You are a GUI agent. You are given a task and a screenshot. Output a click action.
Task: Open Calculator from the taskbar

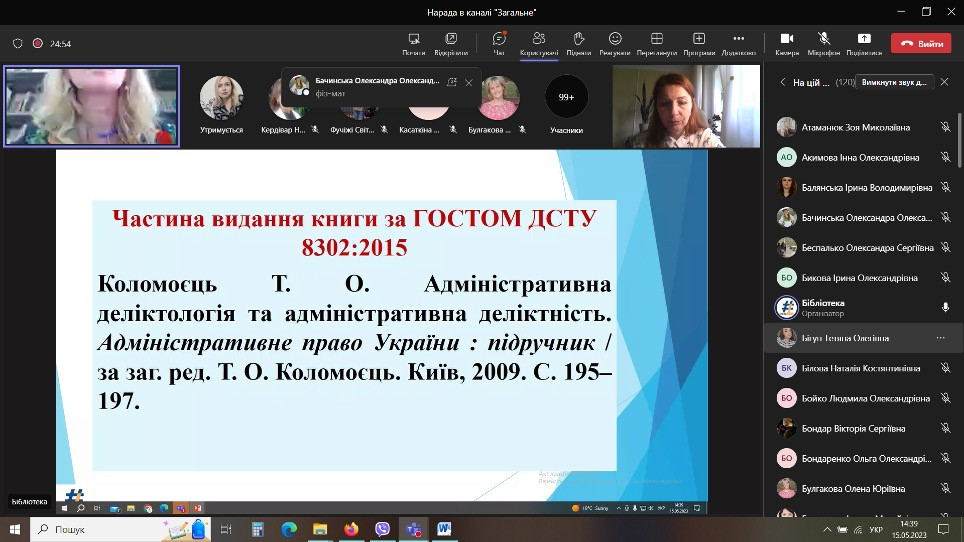[x=258, y=529]
